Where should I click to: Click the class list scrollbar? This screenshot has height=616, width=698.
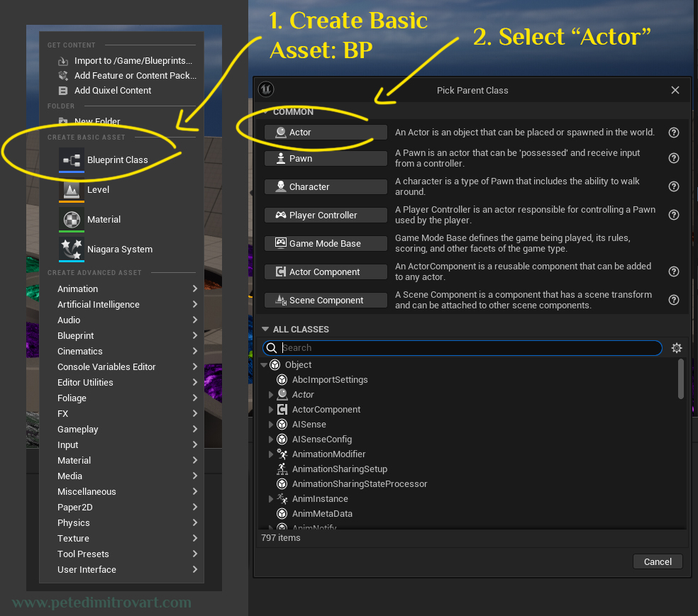pos(681,379)
